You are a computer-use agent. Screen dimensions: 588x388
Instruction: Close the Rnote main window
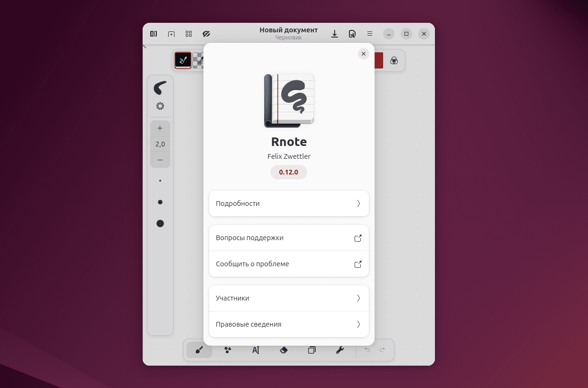tap(424, 34)
